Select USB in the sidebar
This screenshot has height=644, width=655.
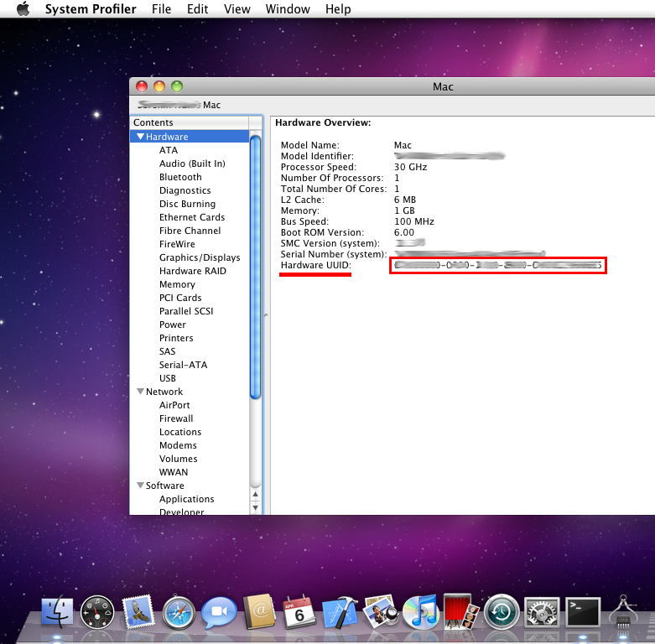pos(168,378)
